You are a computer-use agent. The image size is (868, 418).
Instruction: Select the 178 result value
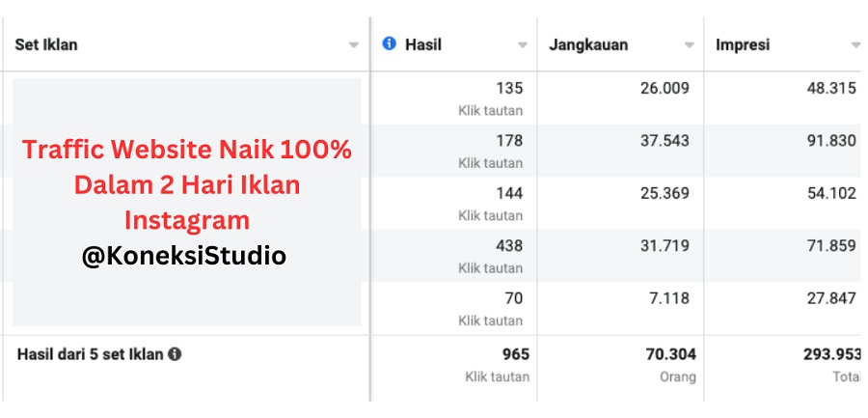click(509, 141)
